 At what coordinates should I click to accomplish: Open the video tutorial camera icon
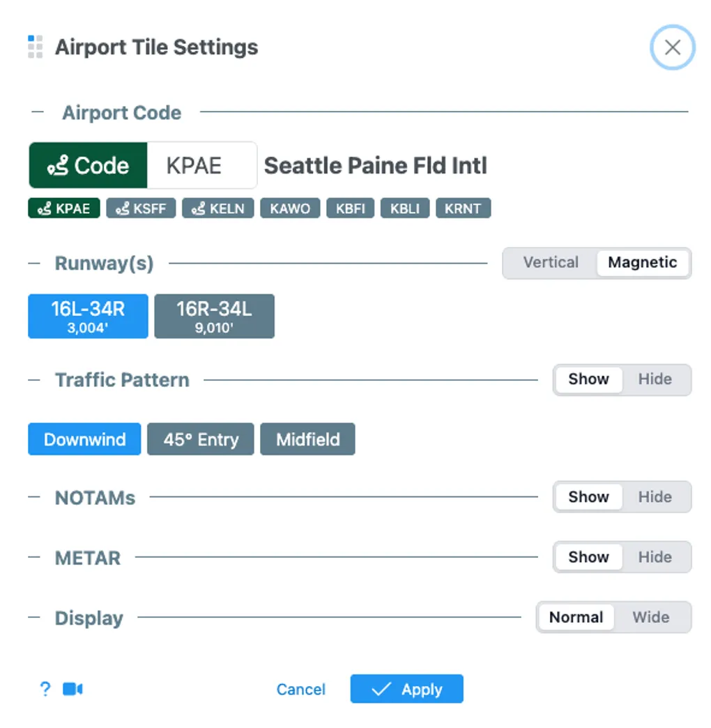click(x=72, y=689)
